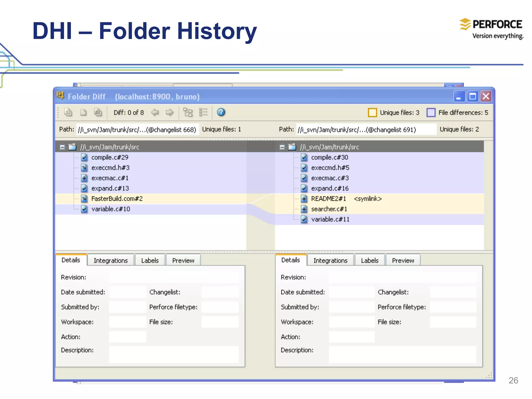Click file icon of FasterBuild.com#2
Screen dimensions: 532x399
tap(84, 199)
